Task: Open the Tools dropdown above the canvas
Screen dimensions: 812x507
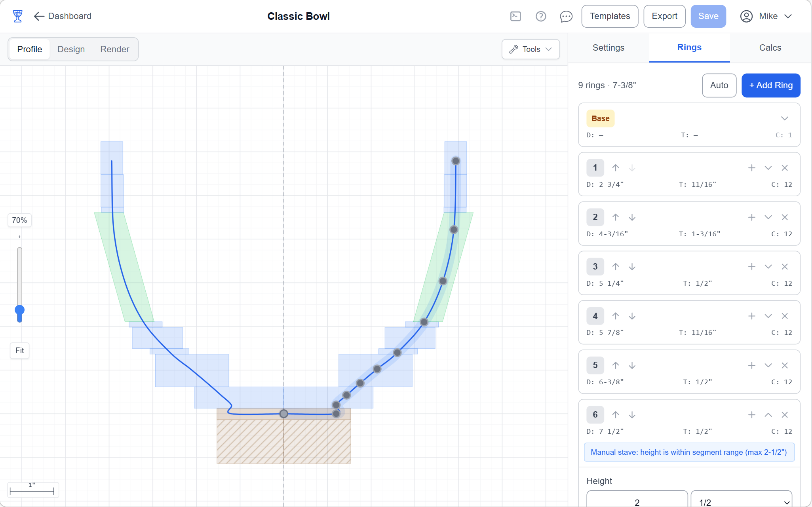Action: tap(531, 49)
